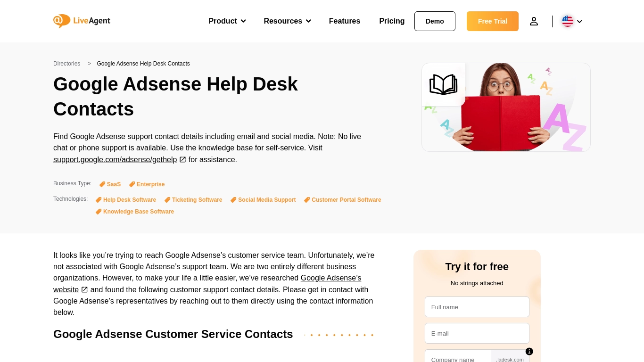Click the open book directory icon
The height and width of the screenshot is (362, 644).
[x=443, y=85]
